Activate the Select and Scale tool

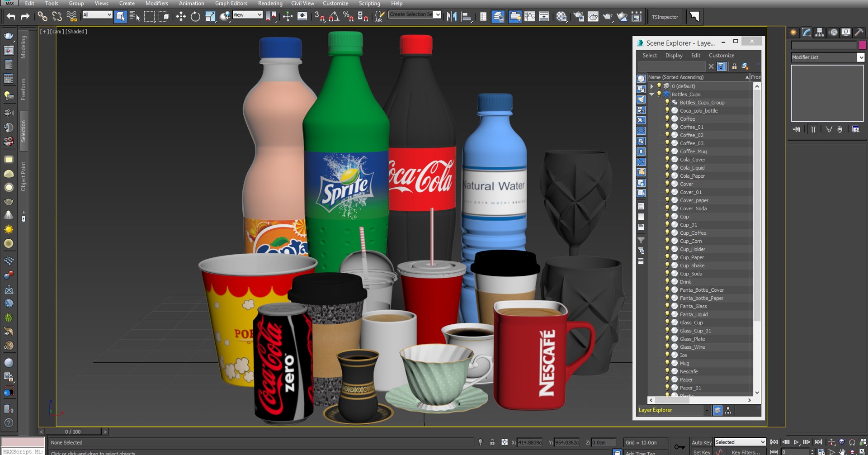click(210, 17)
